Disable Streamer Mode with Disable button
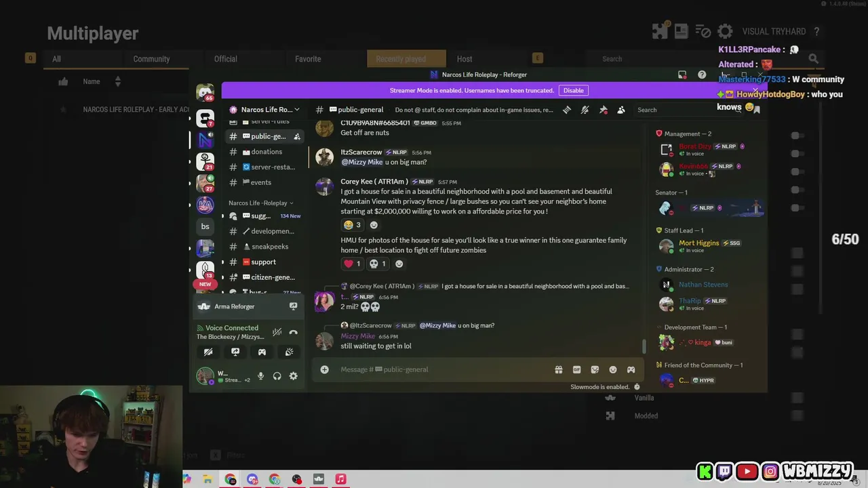 [x=573, y=90]
